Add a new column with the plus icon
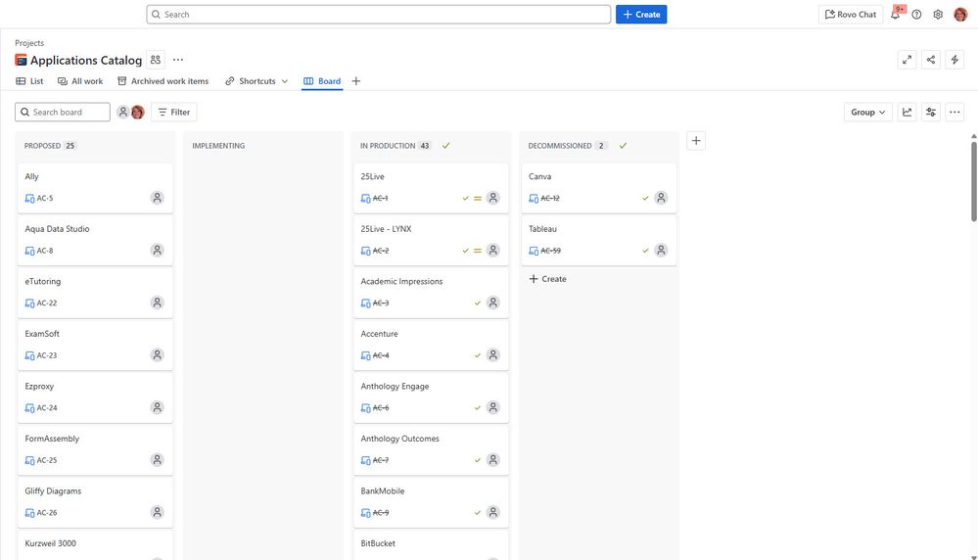Viewport: 978px width, 560px height. [x=696, y=141]
